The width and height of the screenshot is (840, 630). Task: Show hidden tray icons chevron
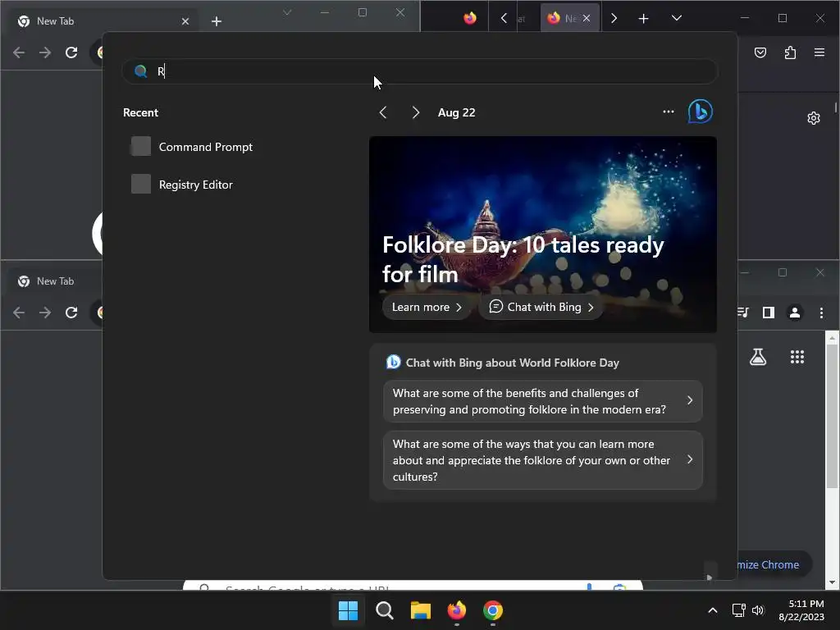pos(713,610)
